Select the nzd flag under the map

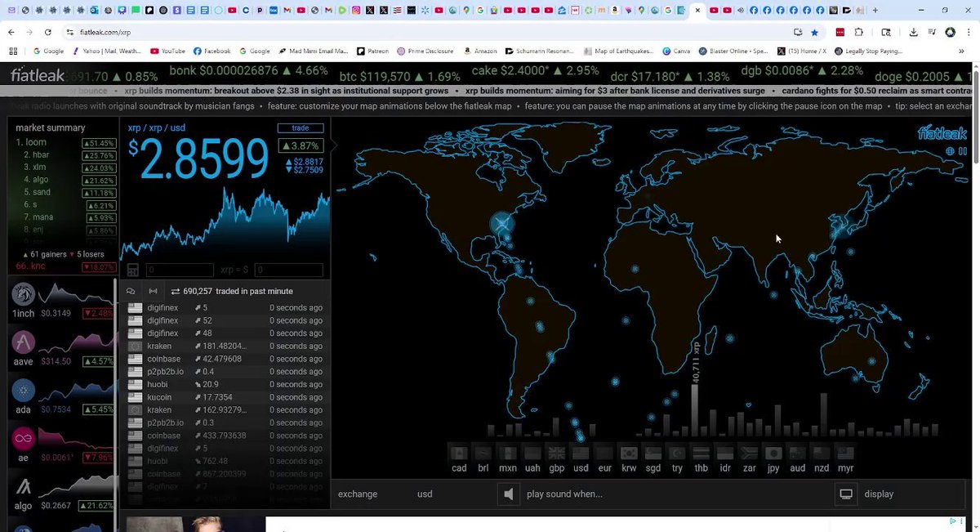[x=822, y=453]
